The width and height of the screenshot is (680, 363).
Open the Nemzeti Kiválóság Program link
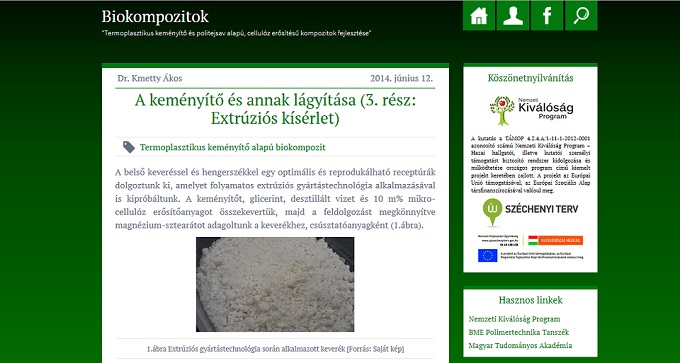point(514,319)
